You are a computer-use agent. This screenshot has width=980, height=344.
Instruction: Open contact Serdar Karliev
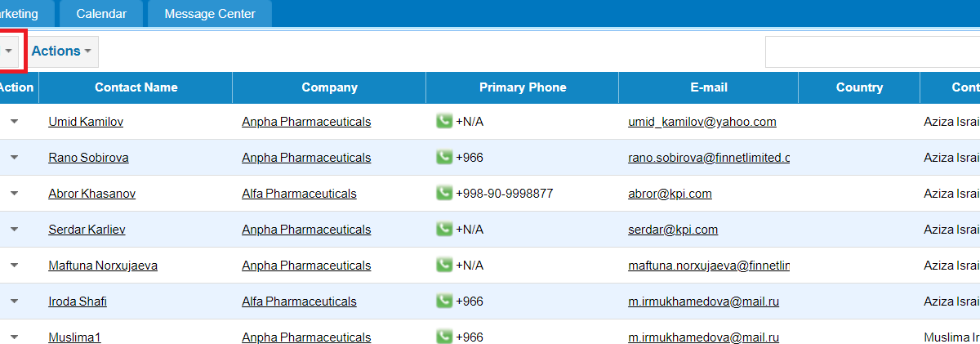(87, 230)
